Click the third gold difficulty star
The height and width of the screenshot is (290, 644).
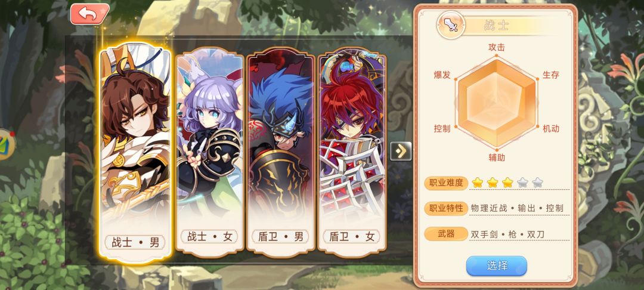pyautogui.click(x=507, y=183)
